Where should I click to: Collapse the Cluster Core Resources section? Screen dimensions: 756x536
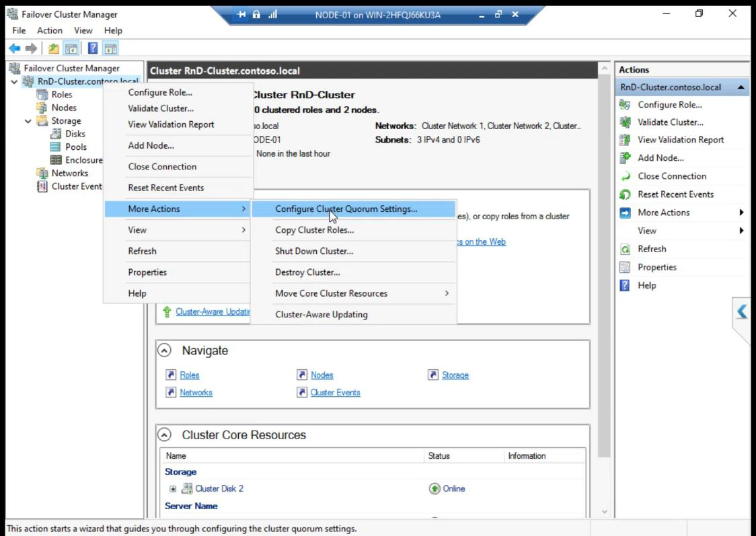[x=164, y=434]
